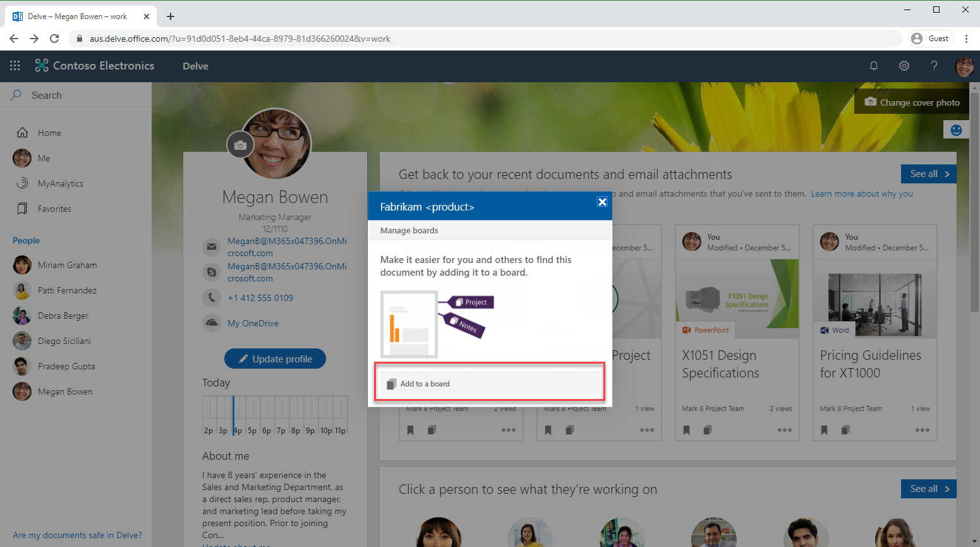Open the browser three-dot menu
The image size is (980, 547).
(966, 39)
